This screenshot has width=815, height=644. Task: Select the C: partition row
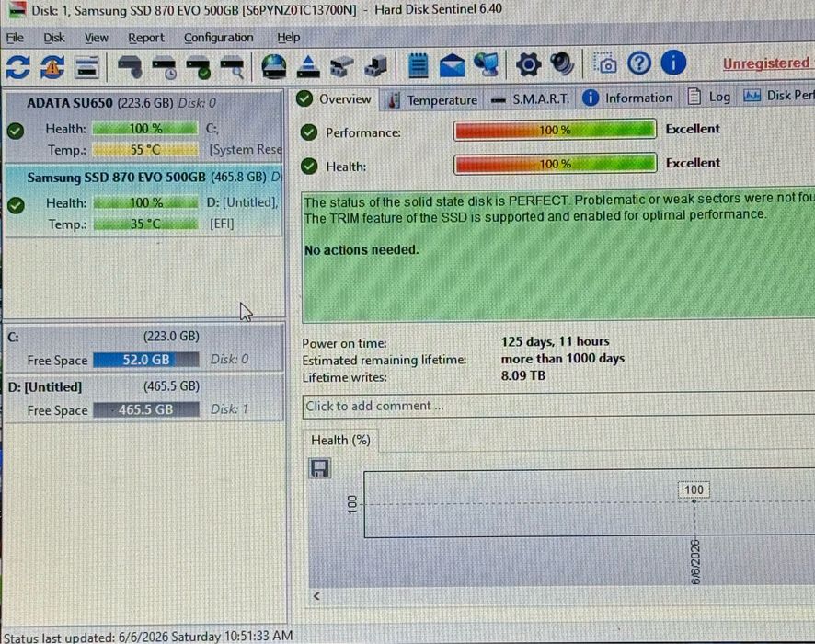[x=144, y=347]
